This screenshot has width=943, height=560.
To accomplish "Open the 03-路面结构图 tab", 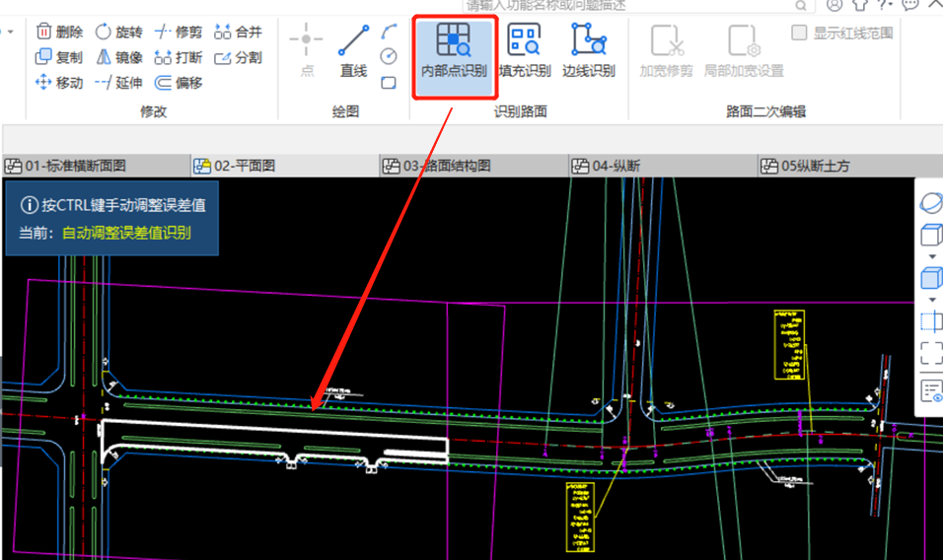I will click(x=473, y=166).
